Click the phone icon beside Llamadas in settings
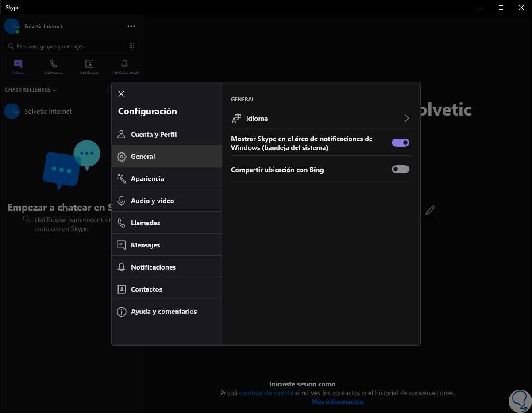Image resolution: width=532 pixels, height=413 pixels. click(x=121, y=223)
